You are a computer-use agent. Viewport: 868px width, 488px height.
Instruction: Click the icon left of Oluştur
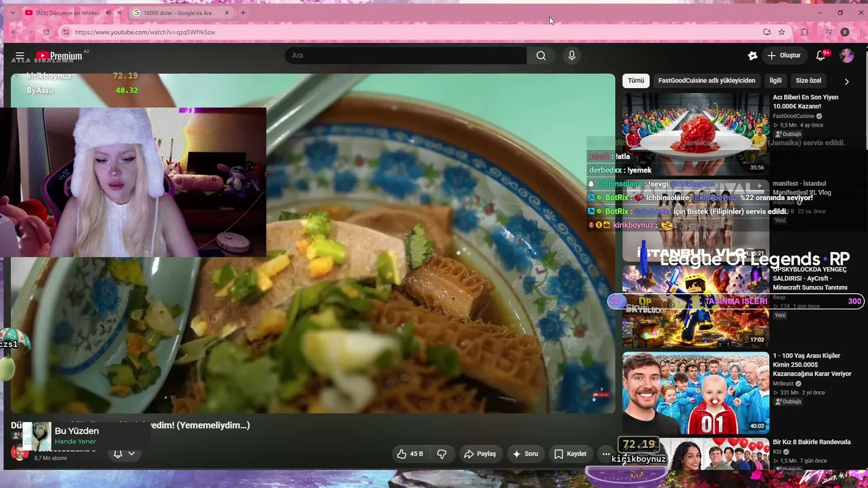coord(752,56)
